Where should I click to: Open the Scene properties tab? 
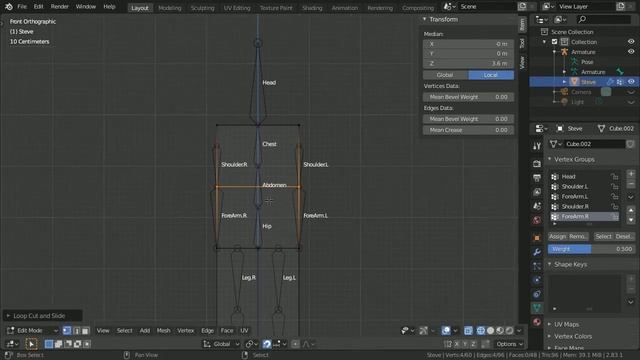pos(537,206)
